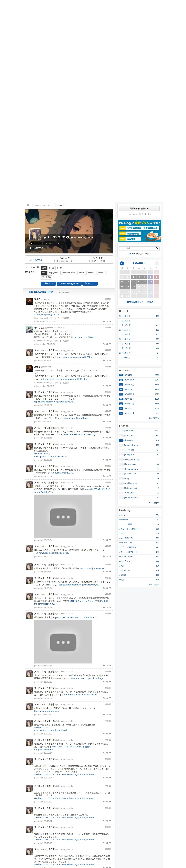This screenshot has height=868, width=186.
Task: Go to previous month in the calendar
Action: pos(122,263)
